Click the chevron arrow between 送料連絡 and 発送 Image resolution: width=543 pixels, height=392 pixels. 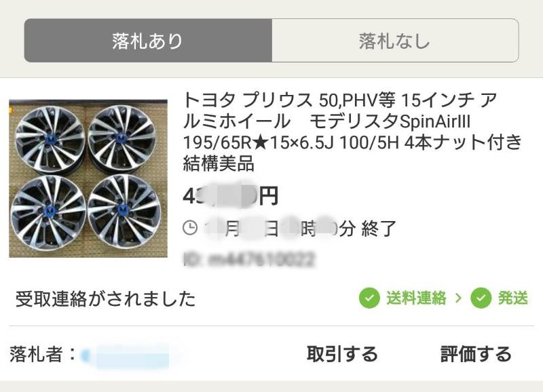(459, 298)
